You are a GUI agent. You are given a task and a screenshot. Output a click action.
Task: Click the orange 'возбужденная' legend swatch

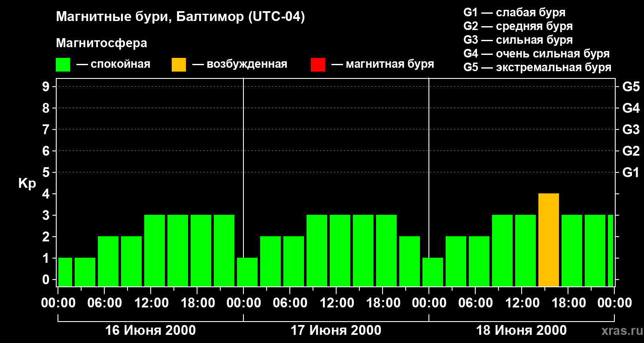[179, 65]
